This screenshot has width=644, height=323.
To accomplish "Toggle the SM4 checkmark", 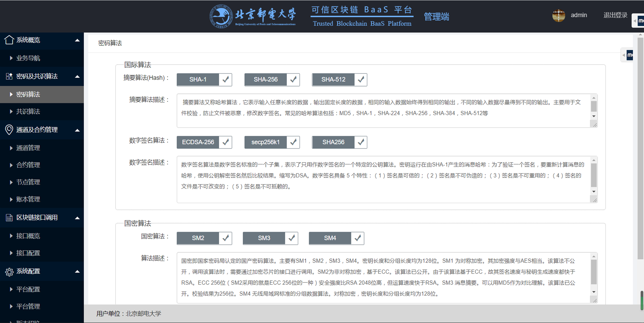I will coord(358,238).
